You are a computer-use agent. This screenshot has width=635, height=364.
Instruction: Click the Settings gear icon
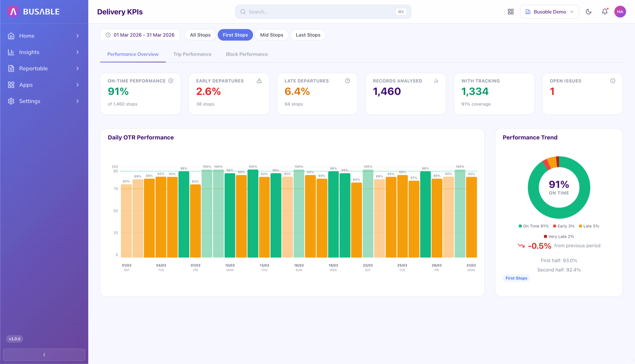click(x=11, y=101)
